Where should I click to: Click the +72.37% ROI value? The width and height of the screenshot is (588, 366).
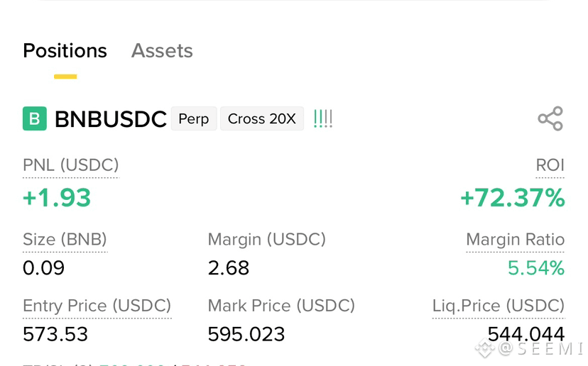513,198
